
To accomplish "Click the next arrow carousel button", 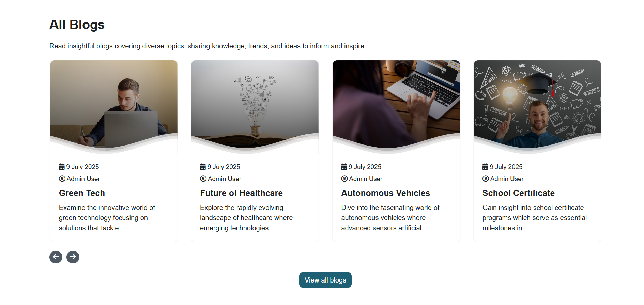I will [73, 257].
